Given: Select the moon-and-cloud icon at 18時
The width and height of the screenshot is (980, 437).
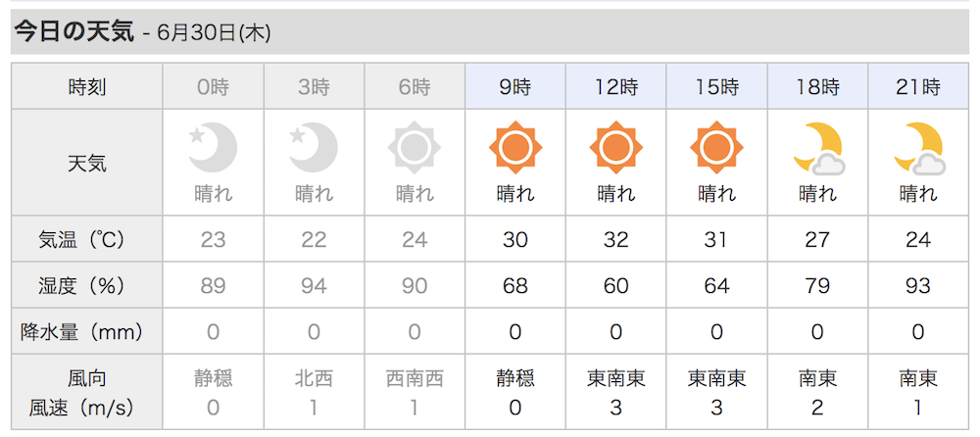Looking at the screenshot, I should click(x=818, y=149).
